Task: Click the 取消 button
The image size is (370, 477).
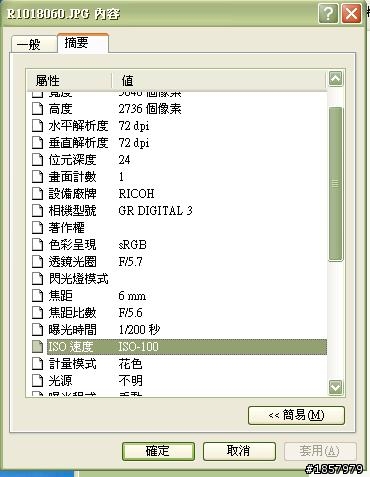Action: pos(239,451)
